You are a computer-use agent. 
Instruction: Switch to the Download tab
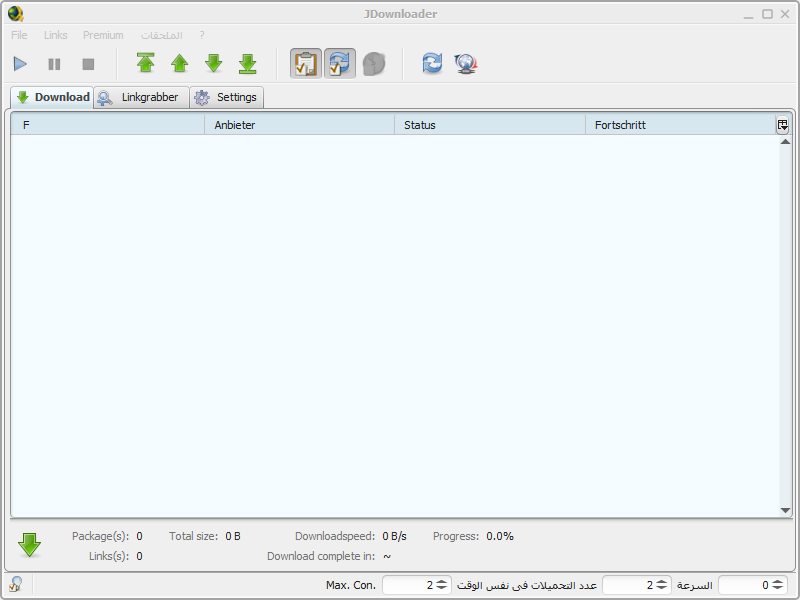point(52,97)
